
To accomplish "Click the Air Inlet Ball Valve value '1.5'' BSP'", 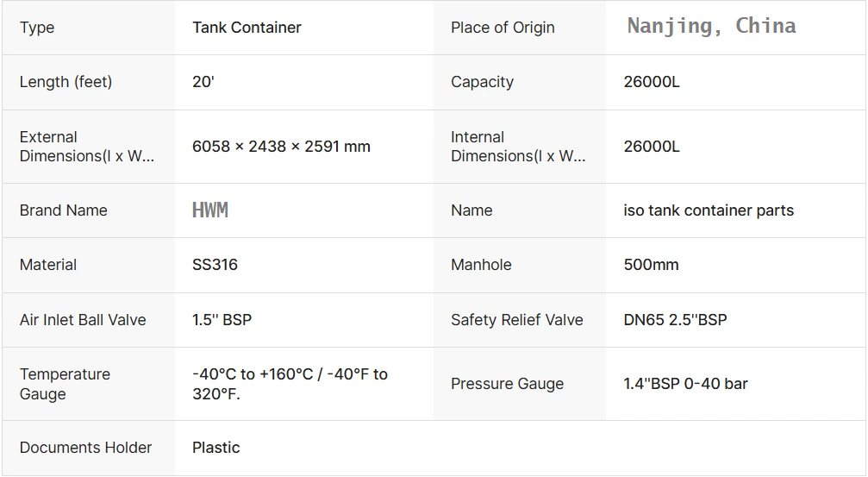I will coord(222,320).
